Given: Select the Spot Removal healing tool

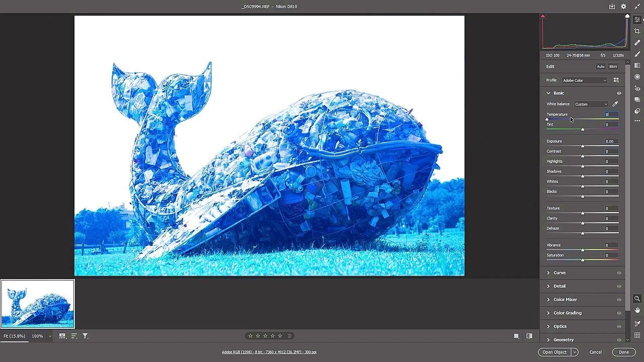Looking at the screenshot, I should [637, 43].
